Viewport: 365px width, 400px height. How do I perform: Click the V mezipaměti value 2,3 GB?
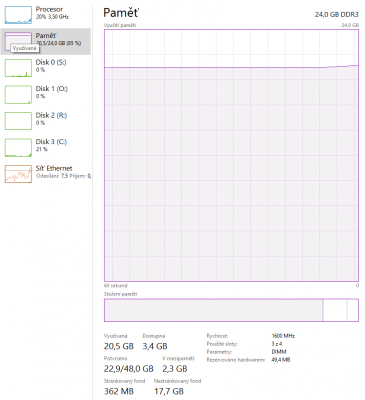(x=175, y=369)
